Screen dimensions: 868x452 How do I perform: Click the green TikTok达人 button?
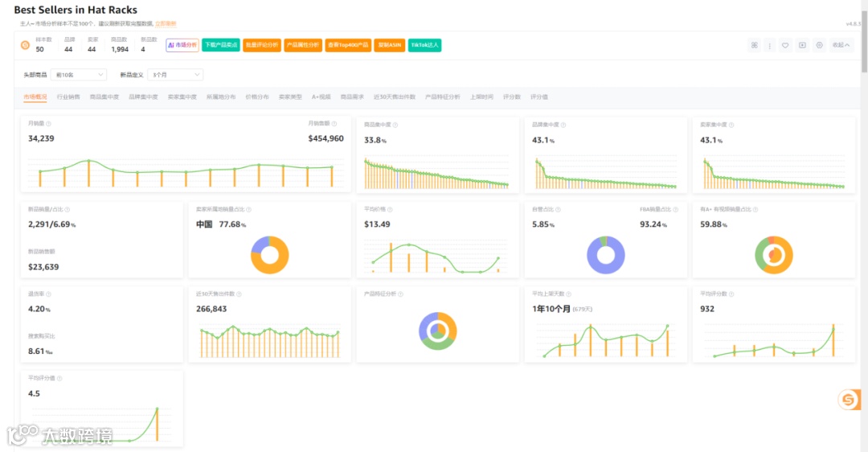coord(424,45)
